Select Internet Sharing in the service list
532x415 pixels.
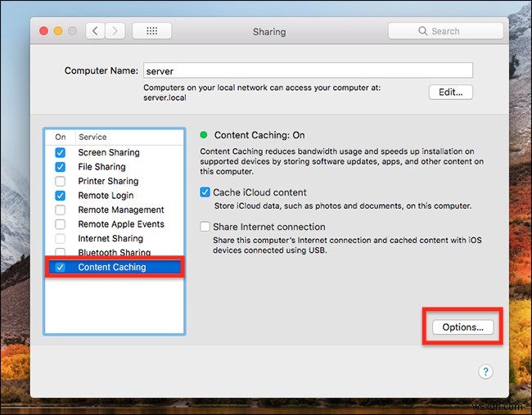point(110,238)
